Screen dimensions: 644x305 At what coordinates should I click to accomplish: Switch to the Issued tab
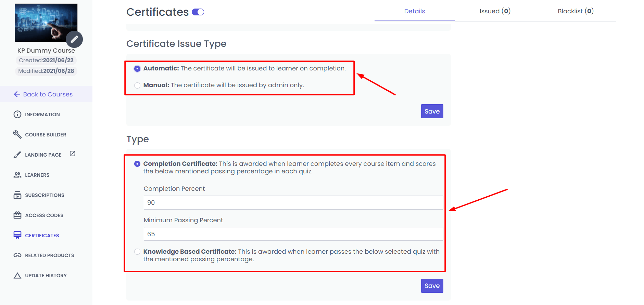(495, 11)
